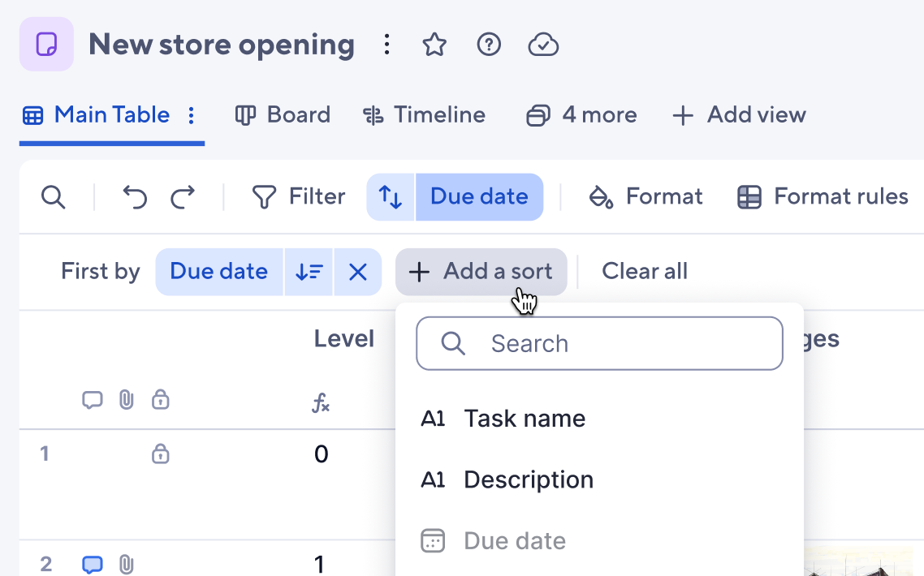
Task: Redo the last action
Action: pos(183,196)
